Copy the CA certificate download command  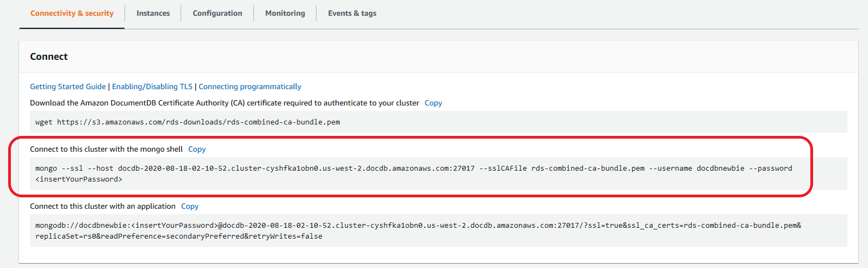coord(433,103)
